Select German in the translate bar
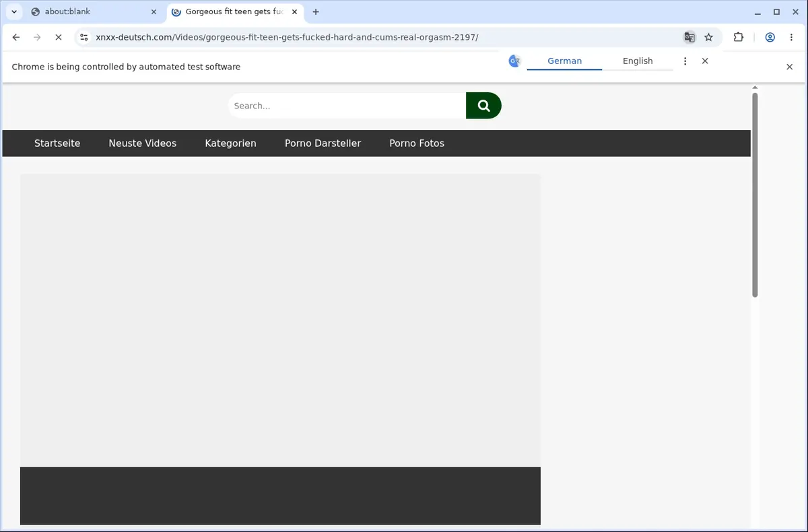 coord(564,61)
